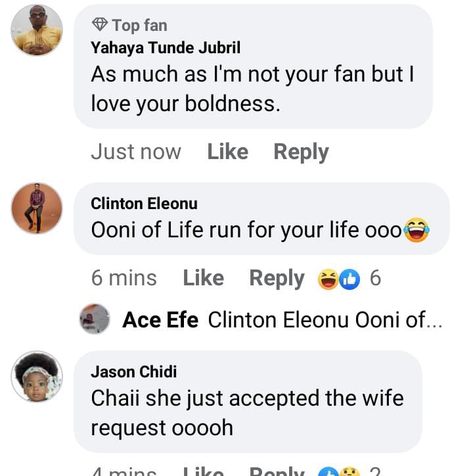Screen dimensions: 473x476
Task: Click Jason Chidi's comment text bubble
Action: [247, 412]
